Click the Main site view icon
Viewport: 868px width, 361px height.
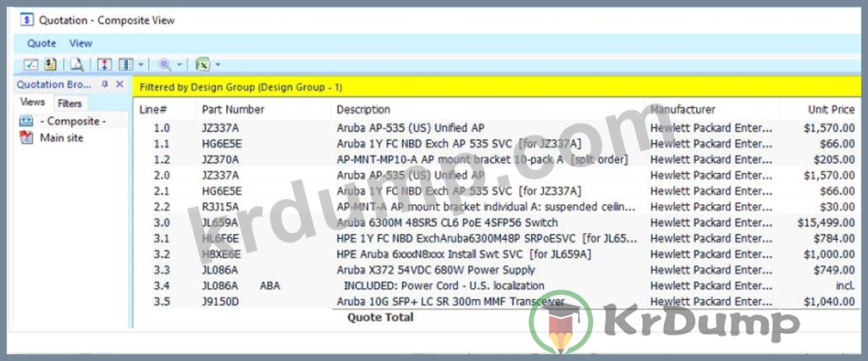pos(26,138)
